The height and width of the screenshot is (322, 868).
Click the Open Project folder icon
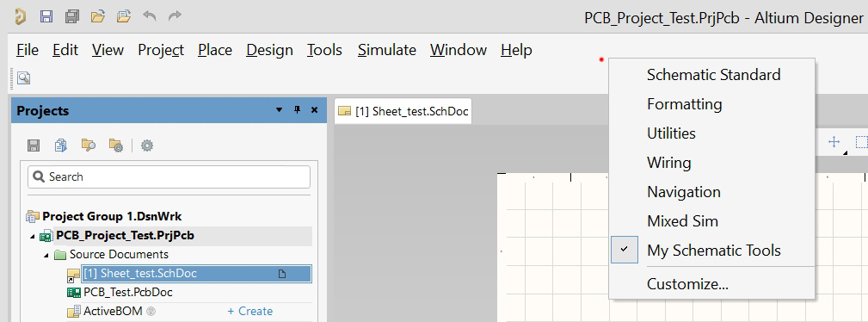(124, 16)
